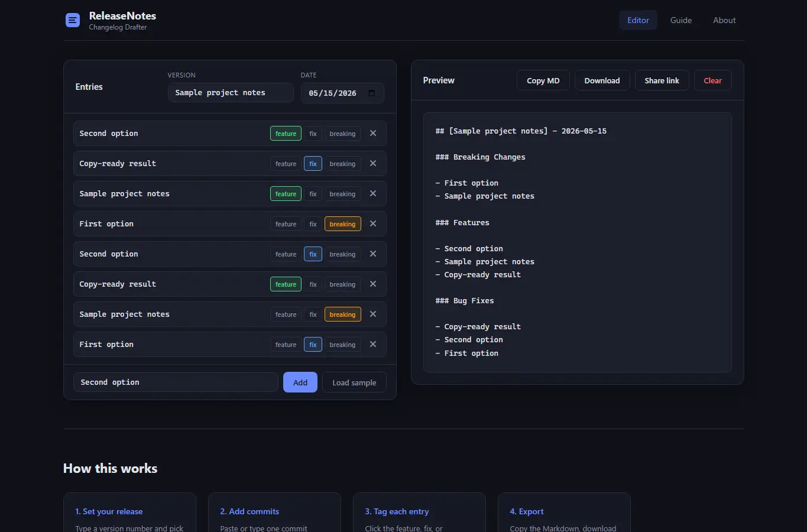Click the Share link button

[662, 80]
